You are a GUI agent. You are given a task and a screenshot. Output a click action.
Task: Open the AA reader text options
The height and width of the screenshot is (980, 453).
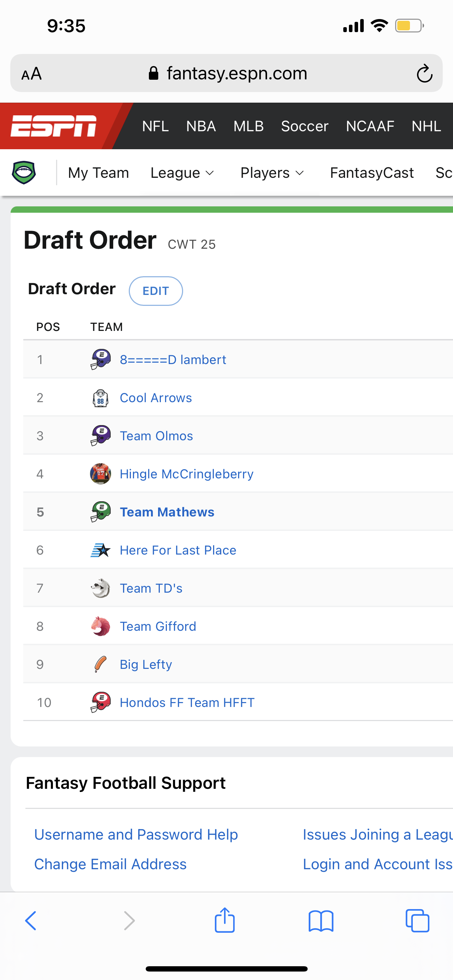[31, 73]
